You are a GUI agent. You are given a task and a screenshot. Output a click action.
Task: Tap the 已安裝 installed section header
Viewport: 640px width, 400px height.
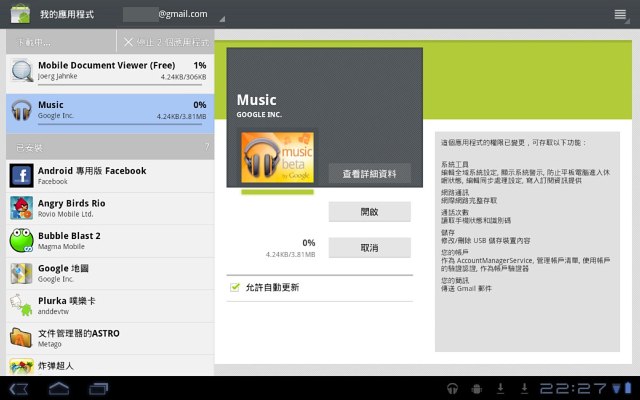point(110,147)
